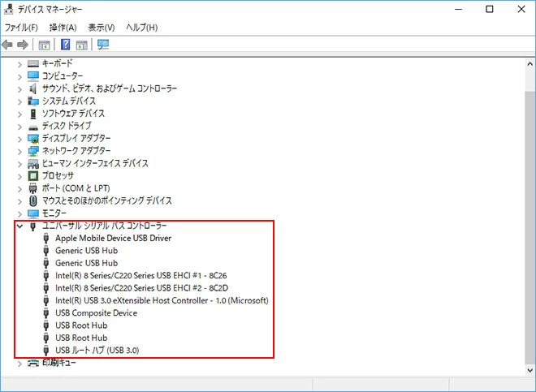This screenshot has width=536, height=392.
Task: Collapse the ユニバーサル シリアル バス コントローラー node
Action: pyautogui.click(x=19, y=226)
